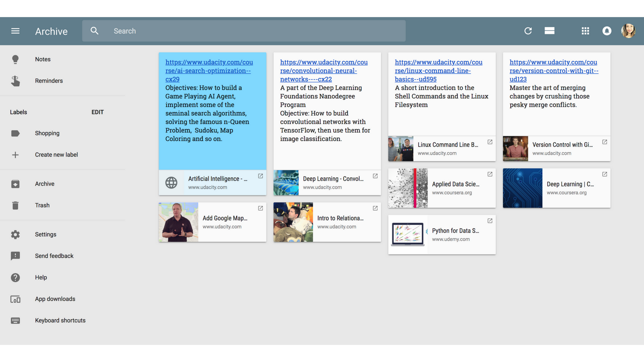Click Send feedback

54,256
